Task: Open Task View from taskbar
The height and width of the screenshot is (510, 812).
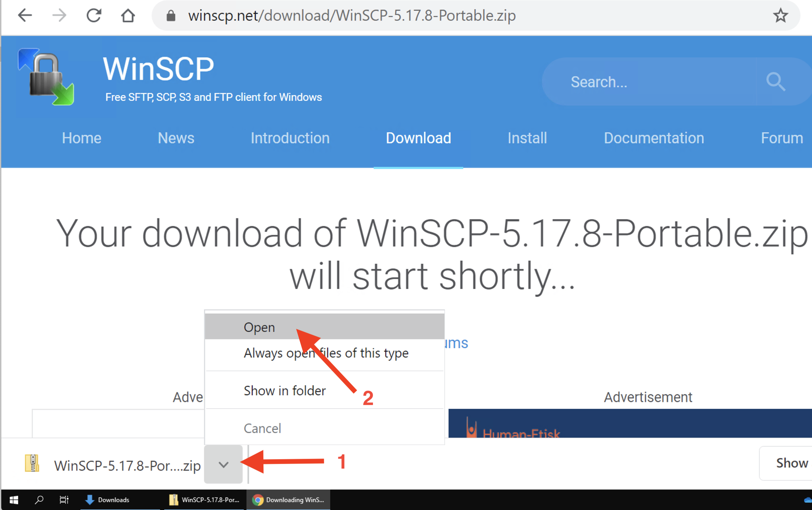Action: pyautogui.click(x=64, y=500)
